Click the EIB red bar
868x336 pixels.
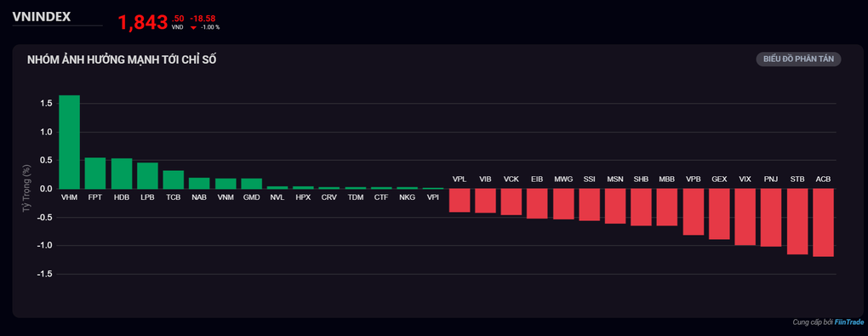tap(538, 203)
